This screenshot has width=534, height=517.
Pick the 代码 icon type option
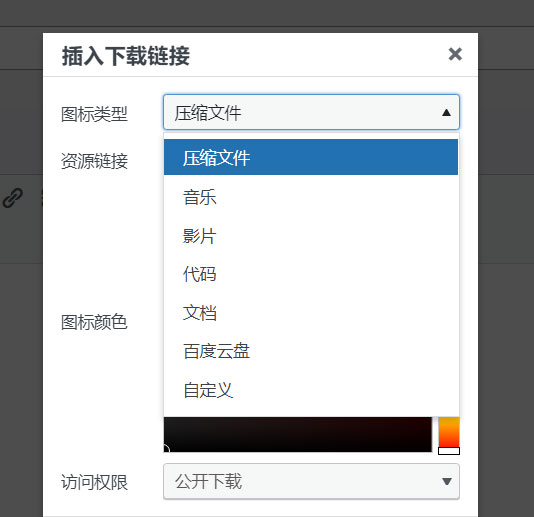(311, 274)
